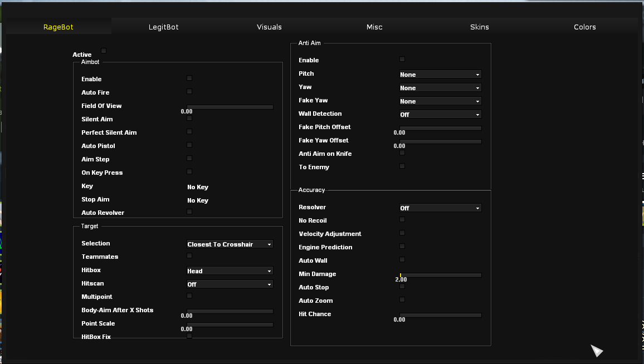Go to the Skins tab
The image size is (644, 364).
pyautogui.click(x=479, y=27)
